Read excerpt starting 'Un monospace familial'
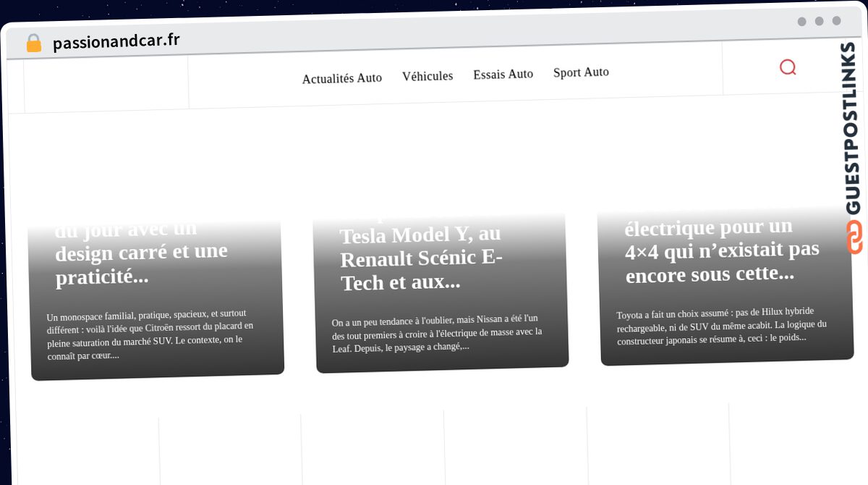Image resolution: width=868 pixels, height=485 pixels. tap(150, 334)
